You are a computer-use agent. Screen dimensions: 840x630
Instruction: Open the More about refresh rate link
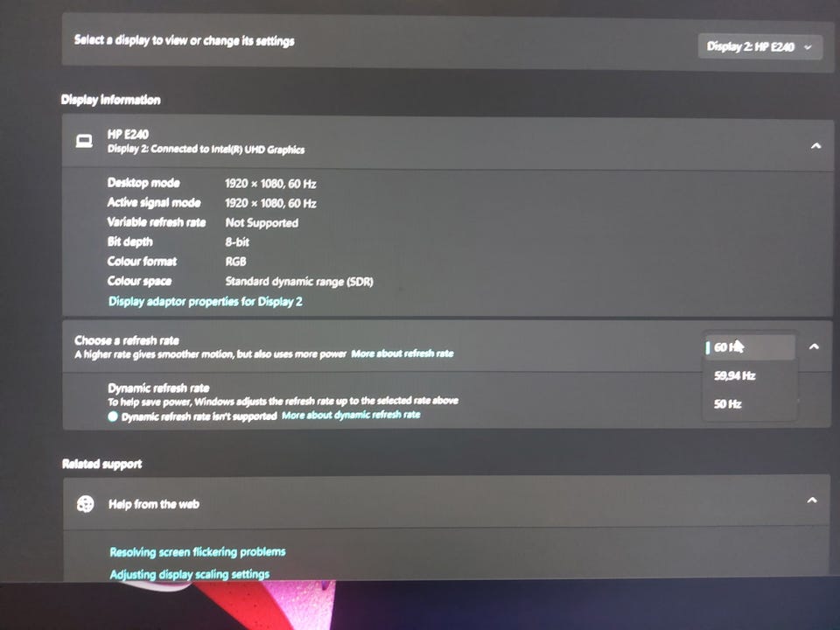pyautogui.click(x=402, y=353)
